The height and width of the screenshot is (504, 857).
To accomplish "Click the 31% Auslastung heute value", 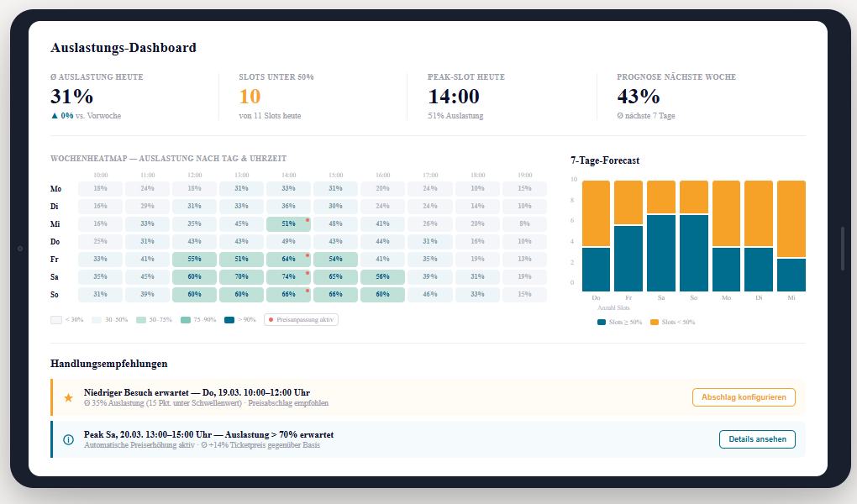I will (x=71, y=97).
